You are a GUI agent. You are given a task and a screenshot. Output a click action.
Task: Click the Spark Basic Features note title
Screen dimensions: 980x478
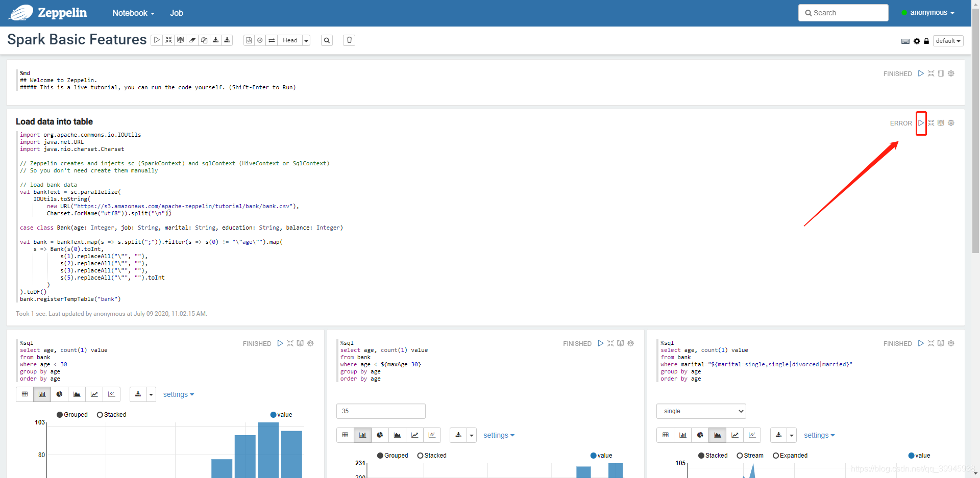[77, 39]
